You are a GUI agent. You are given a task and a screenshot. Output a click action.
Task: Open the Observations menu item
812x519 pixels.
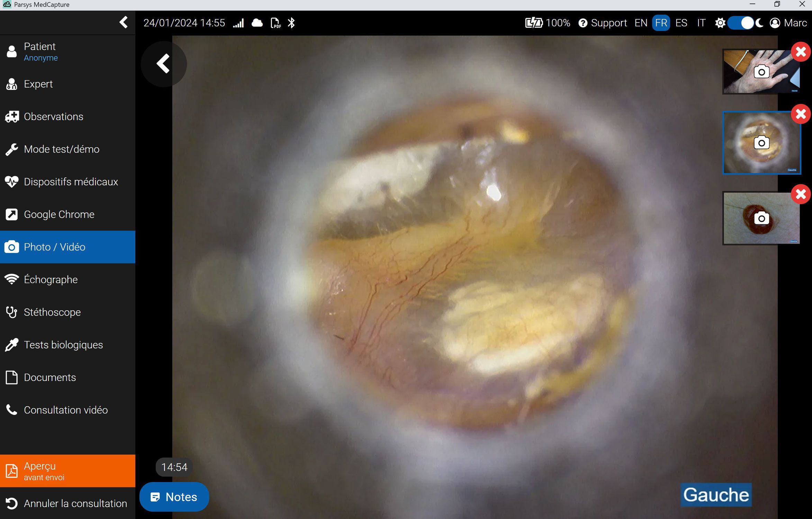53,117
